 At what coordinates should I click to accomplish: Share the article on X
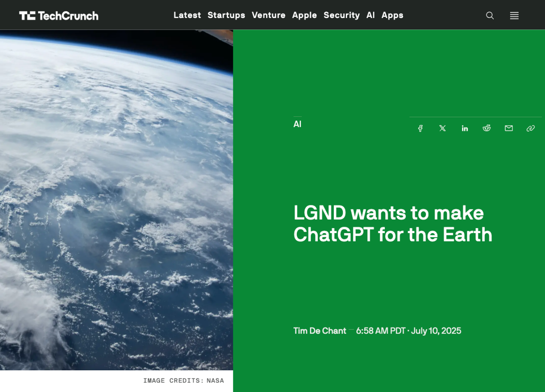(x=442, y=128)
